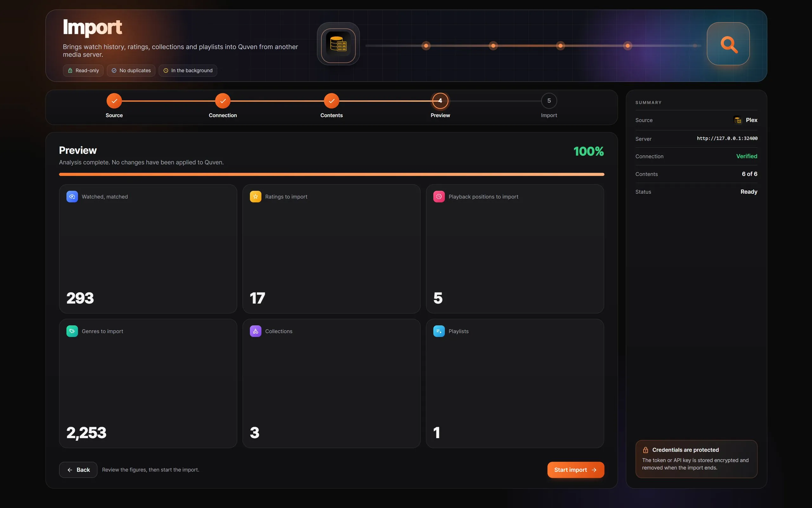Click the 293 watched count
This screenshot has width=812, height=508.
(x=80, y=298)
